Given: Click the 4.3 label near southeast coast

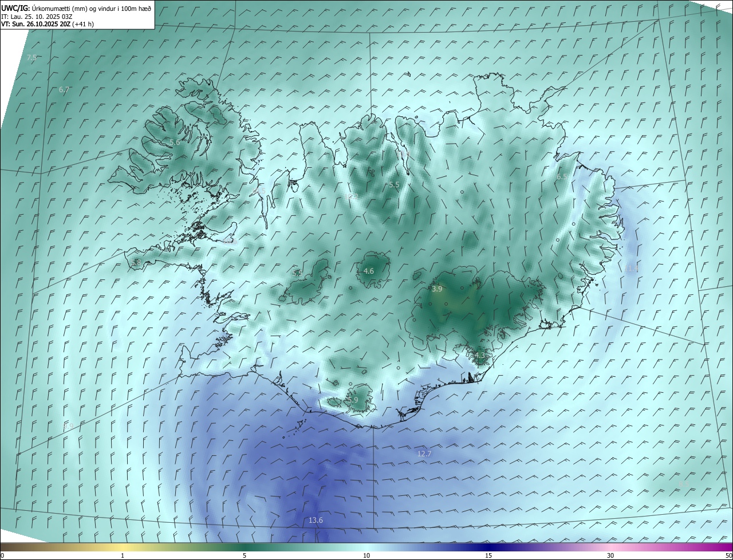Looking at the screenshot, I should coord(480,355).
